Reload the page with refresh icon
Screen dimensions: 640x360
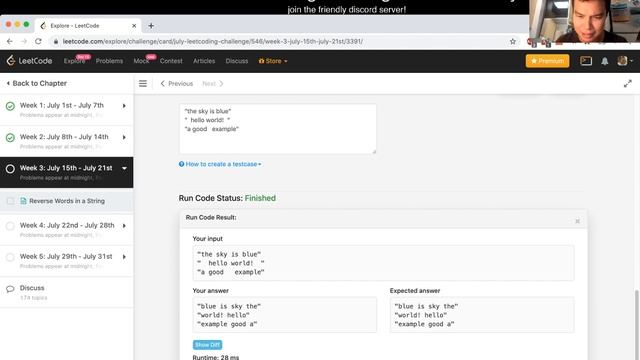click(x=38, y=41)
